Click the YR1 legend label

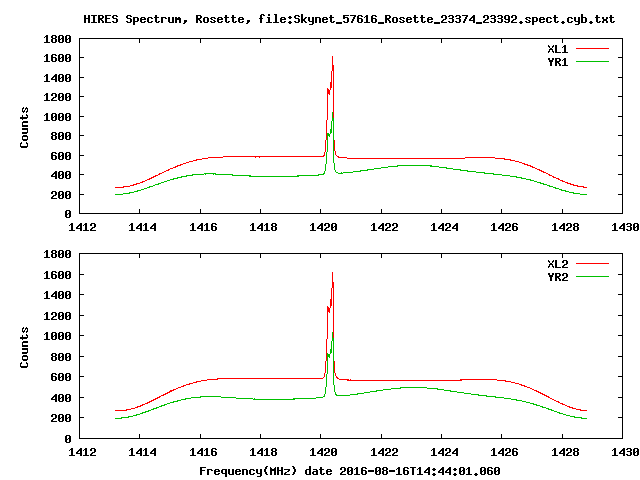click(558, 62)
